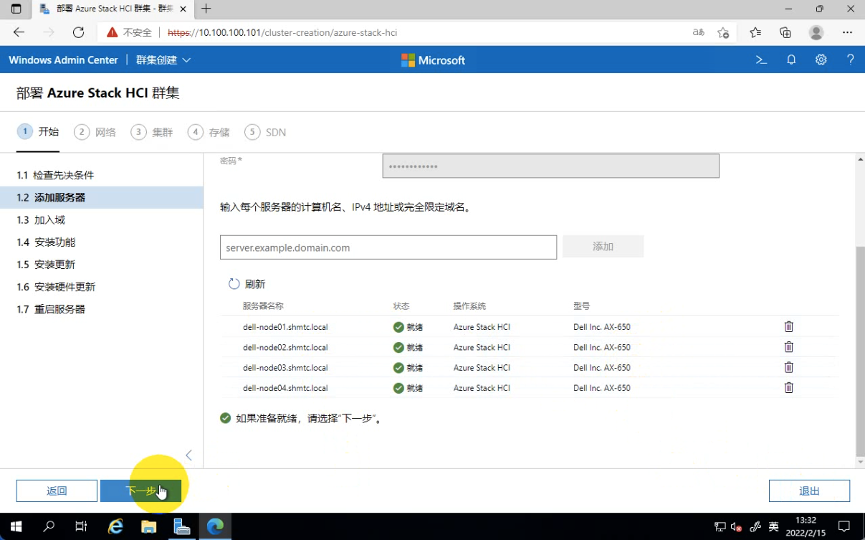Image resolution: width=866 pixels, height=541 pixels.
Task: Open help question mark icon
Action: pos(851,60)
